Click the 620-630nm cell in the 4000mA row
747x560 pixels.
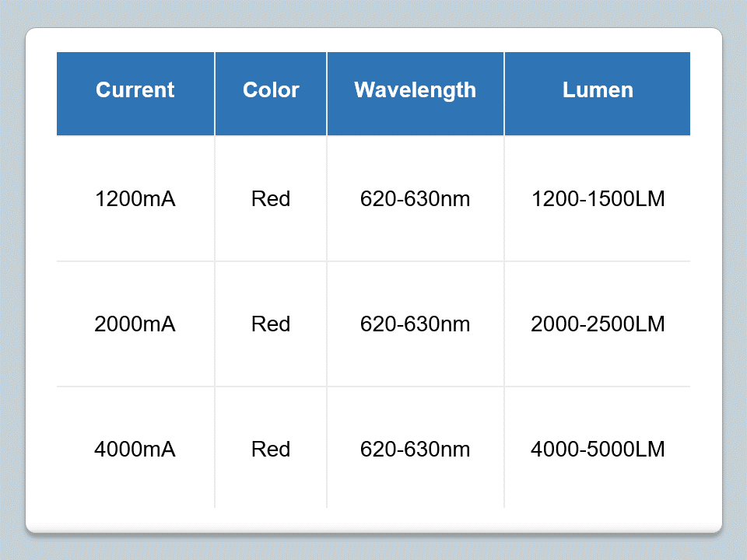(x=415, y=450)
